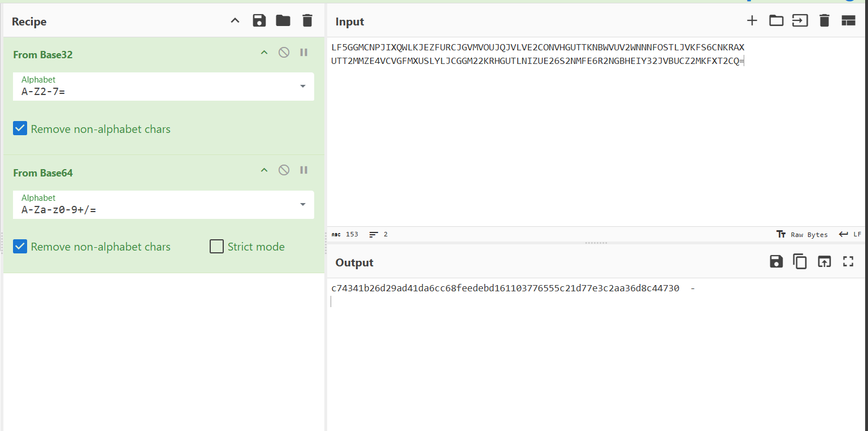Screen dimensions: 868x431
Task: Reset the pane layout
Action: 848,21
